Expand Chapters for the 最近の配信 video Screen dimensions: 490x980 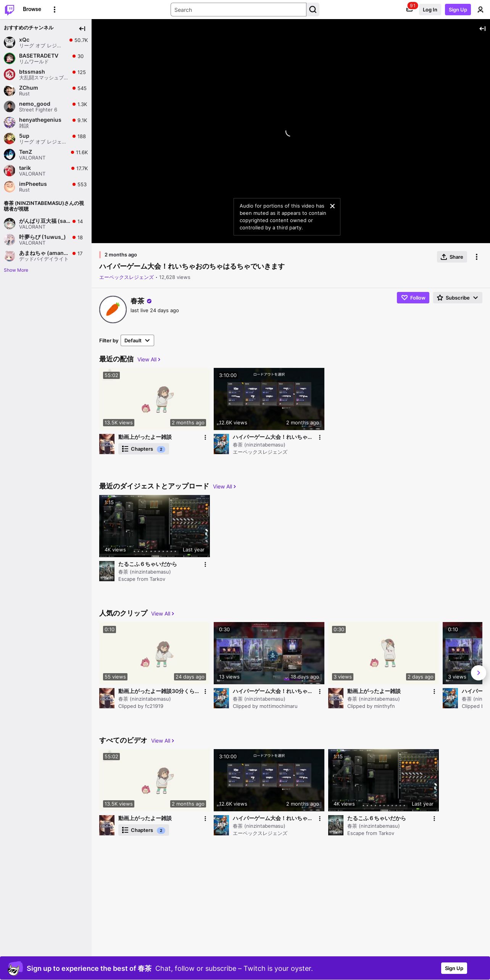[143, 449]
